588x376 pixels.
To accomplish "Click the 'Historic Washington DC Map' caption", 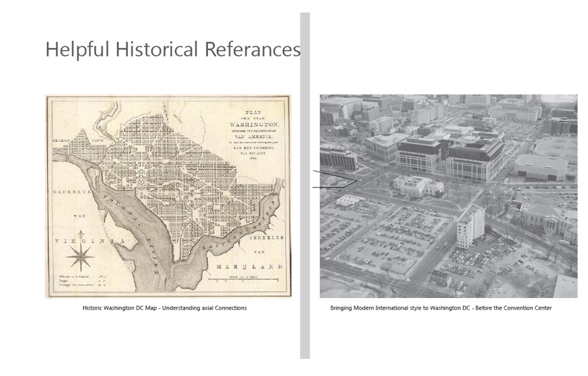I will pos(165,308).
